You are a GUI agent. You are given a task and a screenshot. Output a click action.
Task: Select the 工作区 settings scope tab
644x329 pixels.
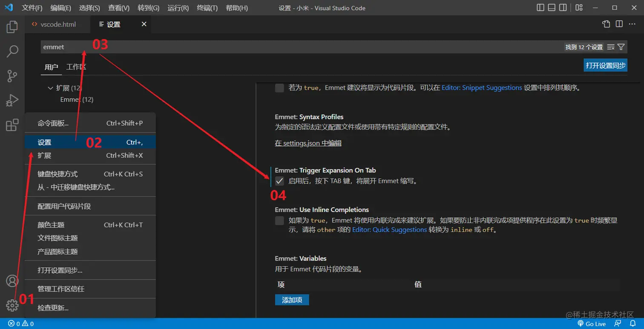click(76, 67)
